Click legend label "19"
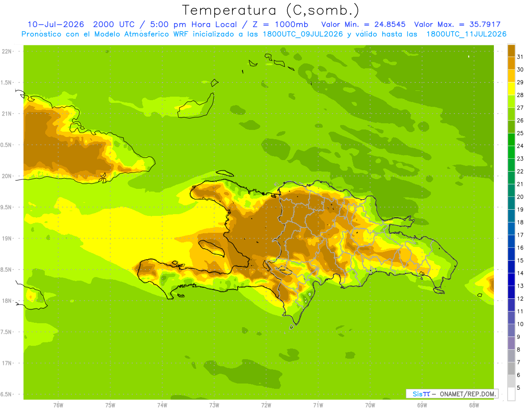 (x=520, y=209)
